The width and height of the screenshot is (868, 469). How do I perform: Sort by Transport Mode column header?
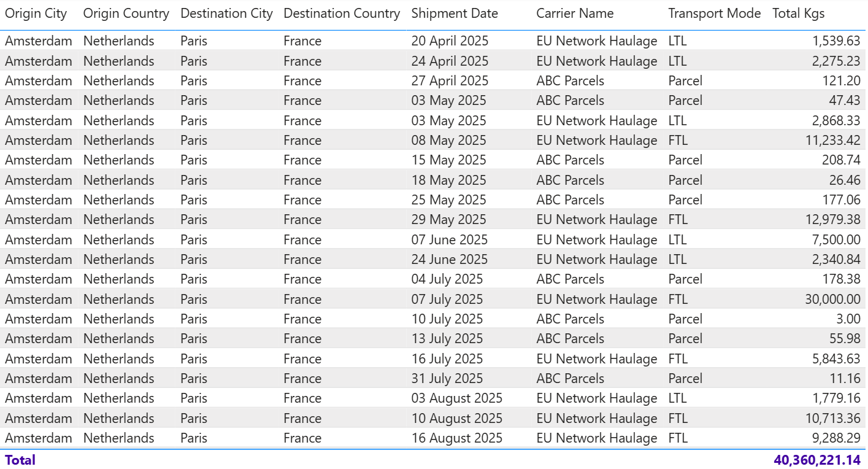pyautogui.click(x=715, y=14)
